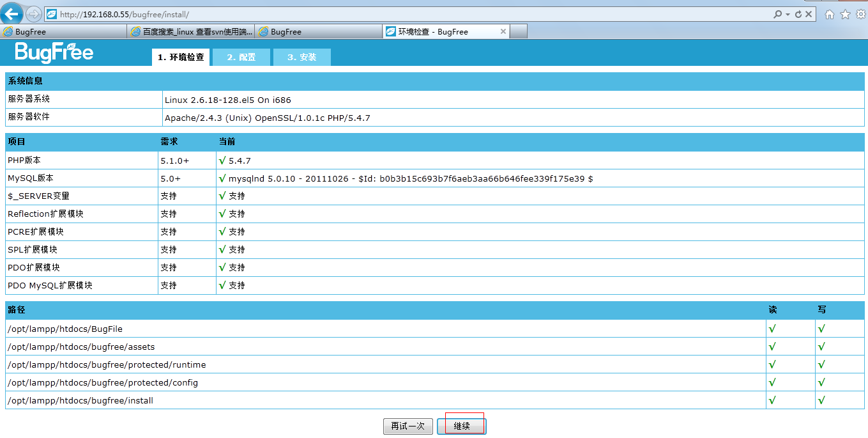868x438 pixels.
Task: Click the browser Forward arrow button
Action: click(34, 14)
